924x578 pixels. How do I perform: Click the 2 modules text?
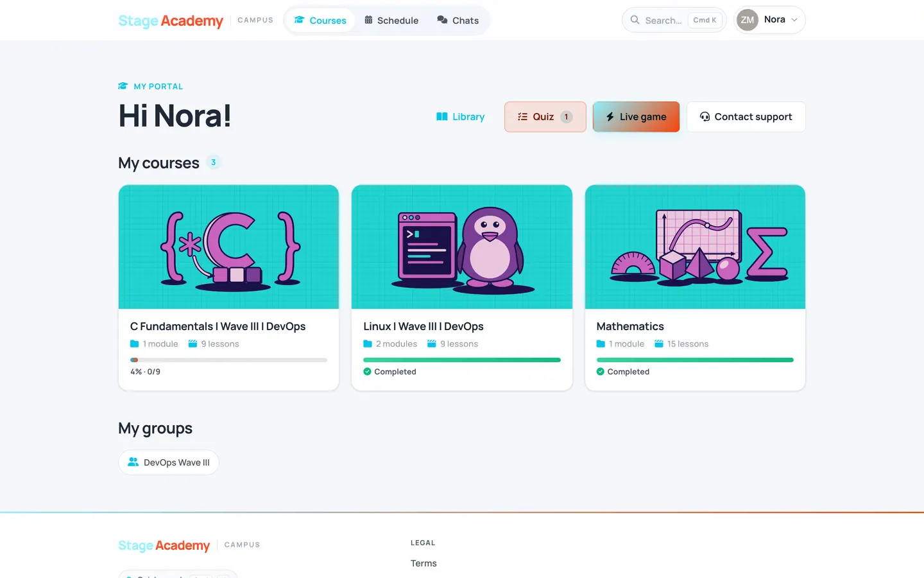[x=397, y=344]
